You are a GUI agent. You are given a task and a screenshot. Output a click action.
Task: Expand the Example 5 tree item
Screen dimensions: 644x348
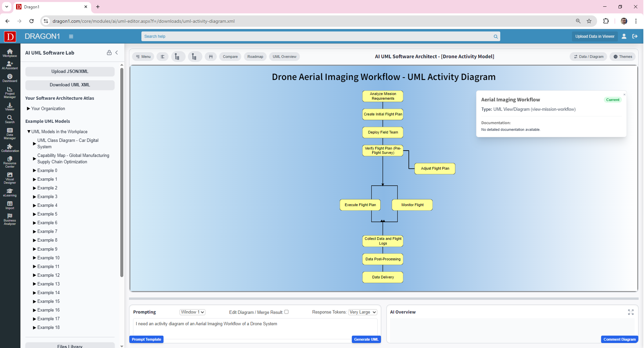(x=35, y=214)
